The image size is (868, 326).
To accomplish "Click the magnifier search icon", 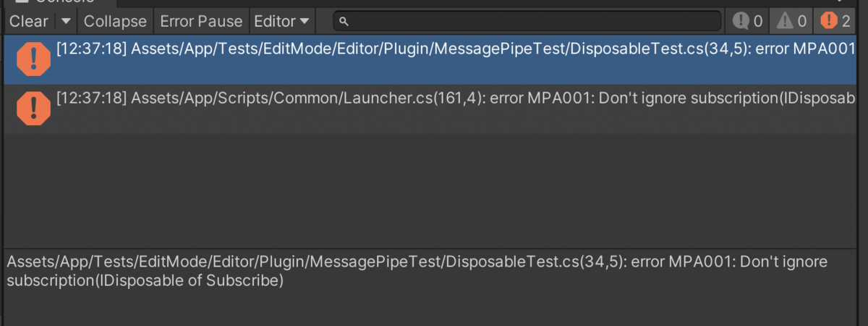I will pos(345,22).
